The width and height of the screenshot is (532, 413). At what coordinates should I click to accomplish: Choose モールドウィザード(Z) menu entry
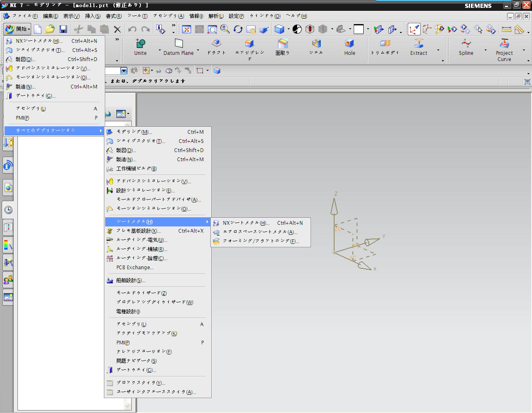pyautogui.click(x=158, y=293)
